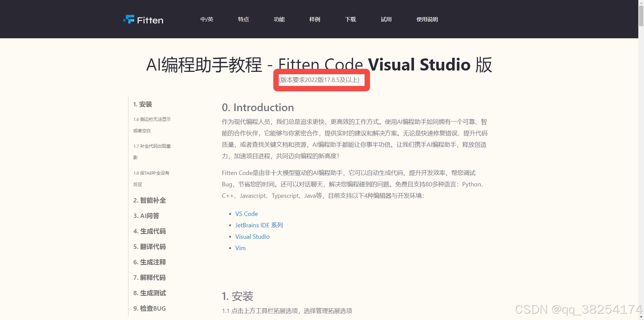Open the 特点 navigation item

[x=243, y=19]
